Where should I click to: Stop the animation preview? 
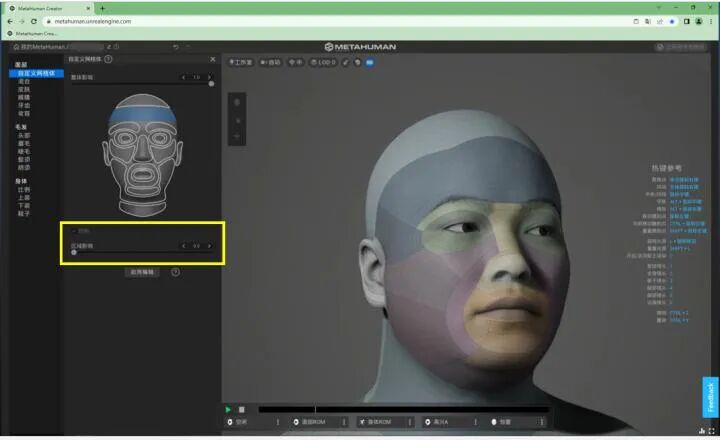point(242,409)
